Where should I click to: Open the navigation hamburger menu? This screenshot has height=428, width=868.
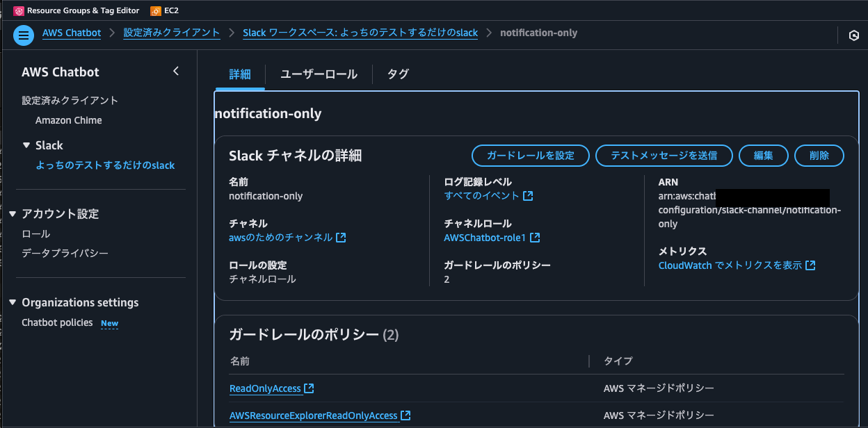coord(23,35)
